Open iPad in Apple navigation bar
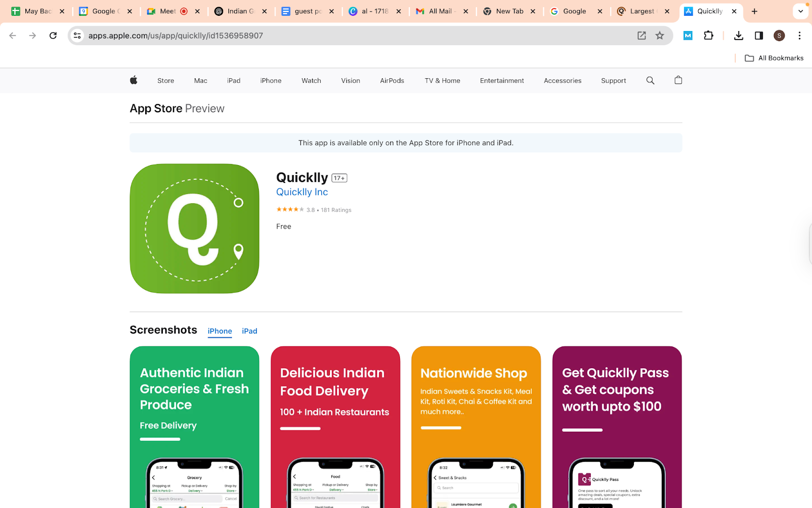 [233, 81]
